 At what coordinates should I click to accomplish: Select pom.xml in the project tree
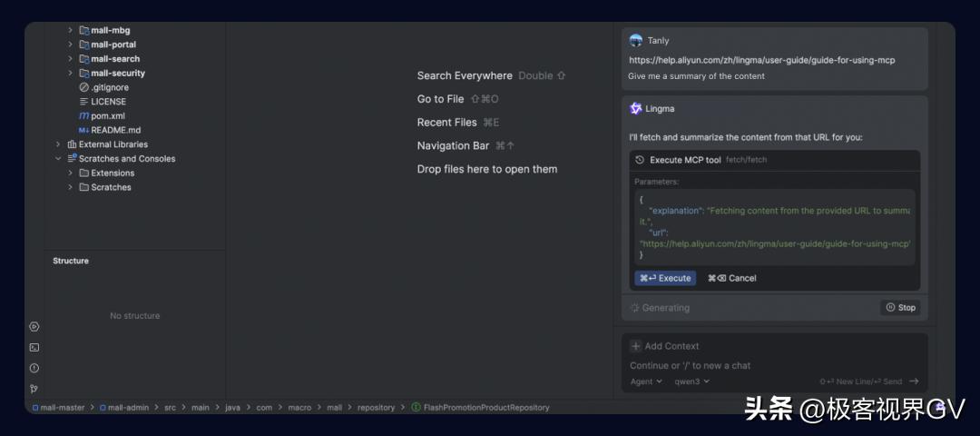pyautogui.click(x=107, y=116)
